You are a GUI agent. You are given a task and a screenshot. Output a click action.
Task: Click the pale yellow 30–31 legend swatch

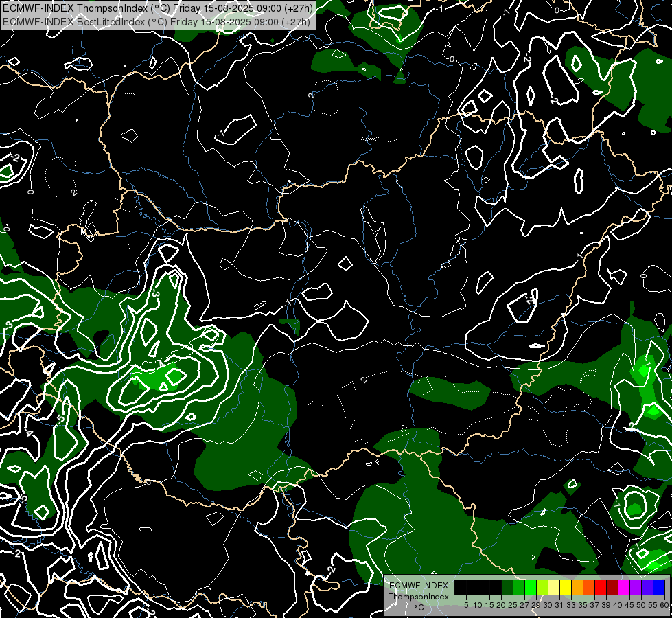(x=554, y=587)
